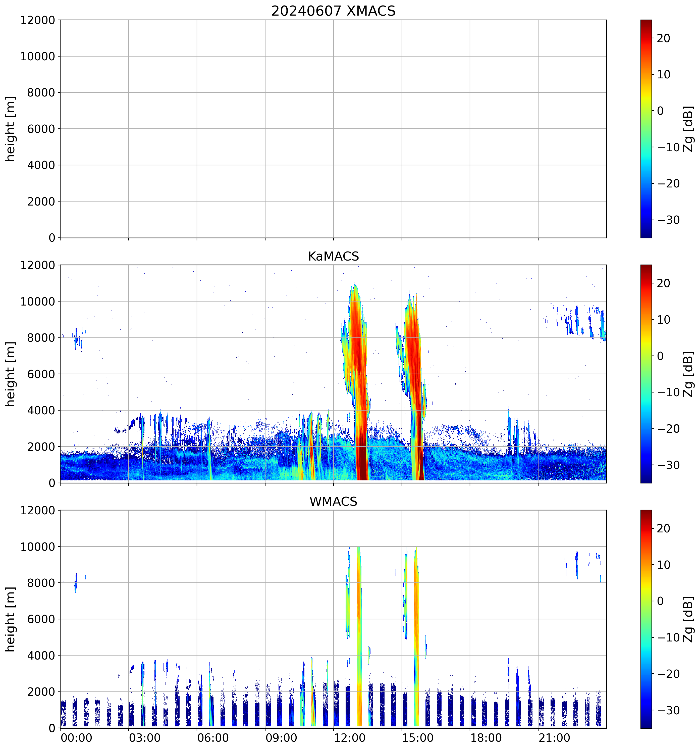Click the XMACS height [m] axis label
The width and height of the screenshot is (700, 749).
(10, 129)
